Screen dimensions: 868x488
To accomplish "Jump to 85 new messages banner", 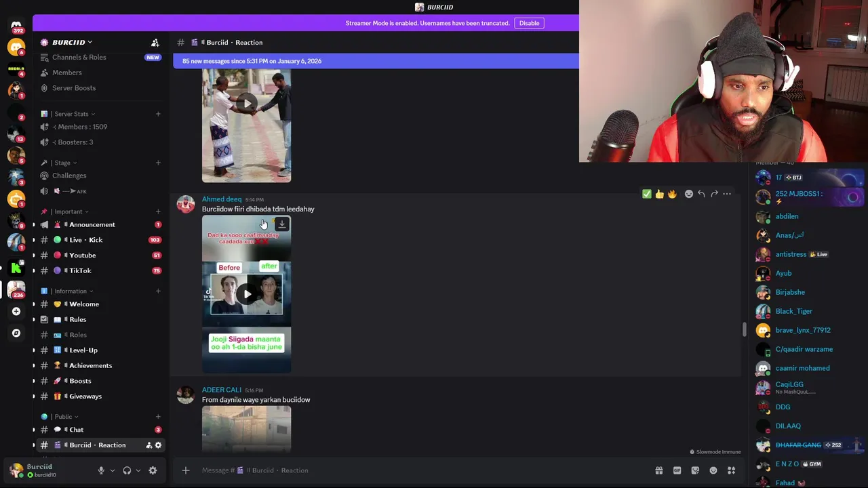I will pyautogui.click(x=376, y=61).
